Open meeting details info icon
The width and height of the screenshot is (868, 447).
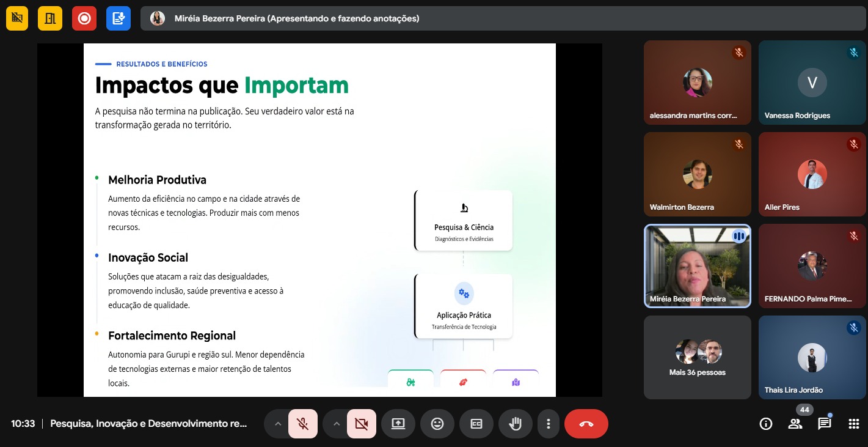765,424
